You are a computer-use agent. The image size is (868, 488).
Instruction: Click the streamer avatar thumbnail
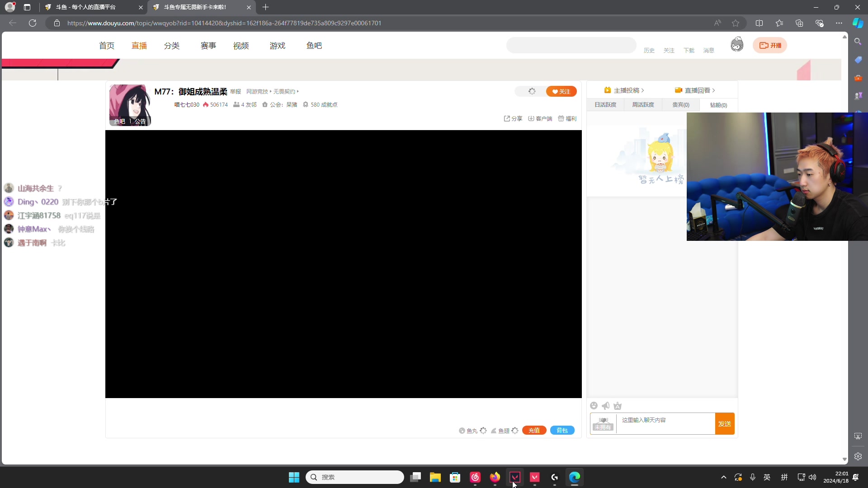(x=130, y=105)
